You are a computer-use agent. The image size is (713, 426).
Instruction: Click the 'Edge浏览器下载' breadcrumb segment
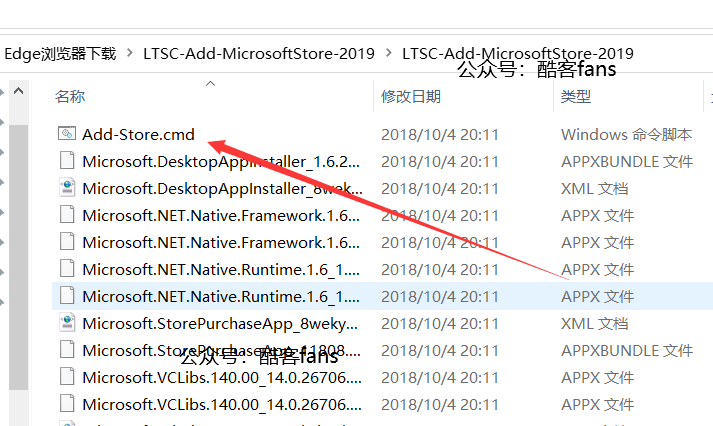click(60, 54)
